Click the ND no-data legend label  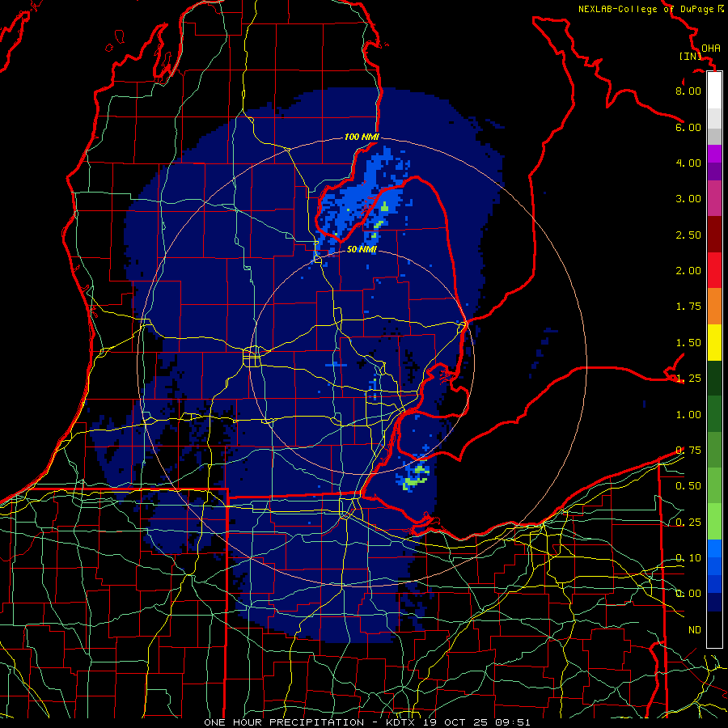(695, 629)
